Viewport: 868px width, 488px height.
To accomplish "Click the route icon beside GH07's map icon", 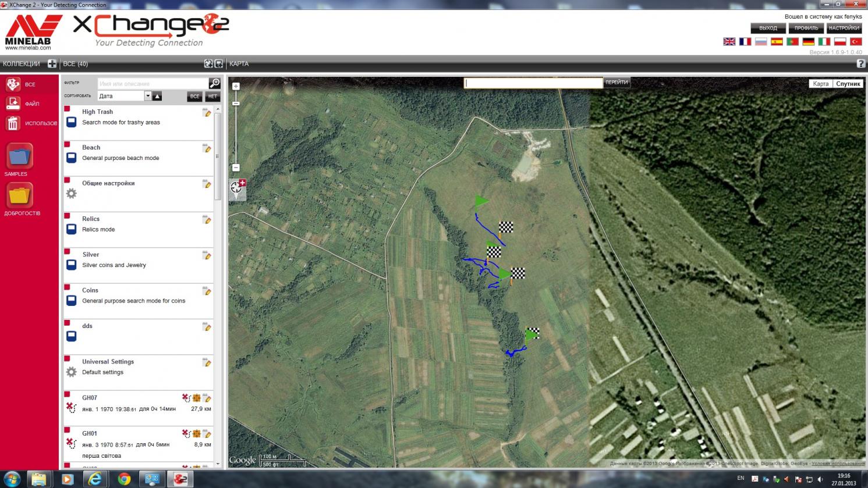I will (x=186, y=398).
